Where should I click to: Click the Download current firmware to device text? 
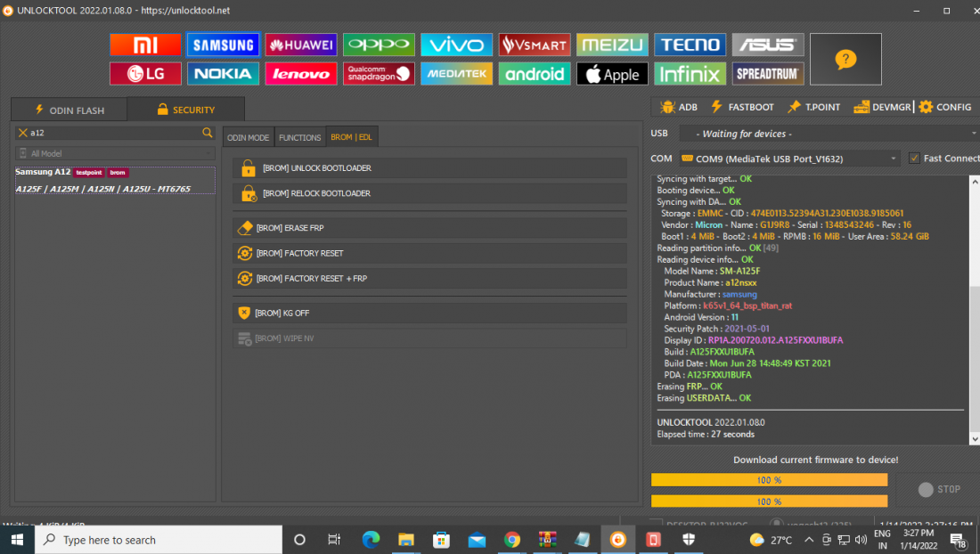point(815,460)
